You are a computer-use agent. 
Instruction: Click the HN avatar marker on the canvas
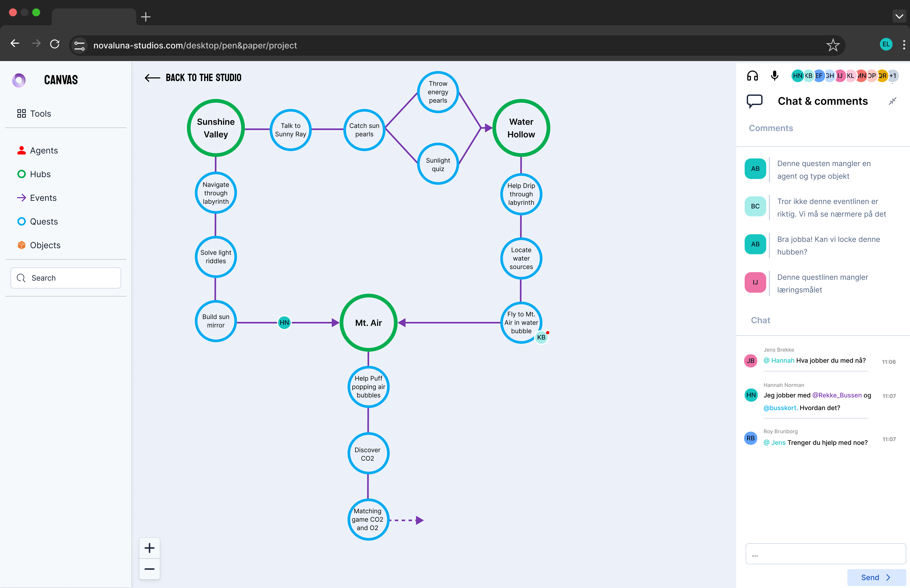coord(284,323)
